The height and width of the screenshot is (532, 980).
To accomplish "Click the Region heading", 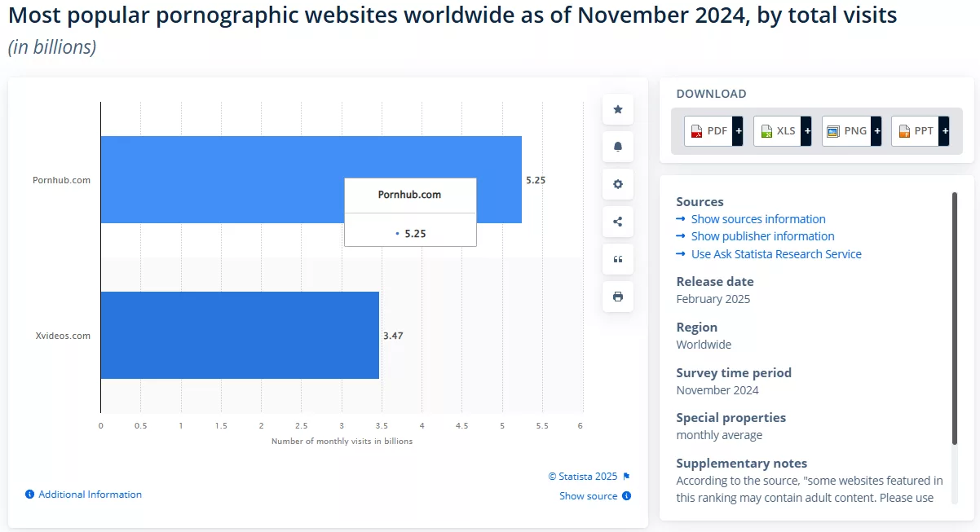I will click(x=697, y=328).
